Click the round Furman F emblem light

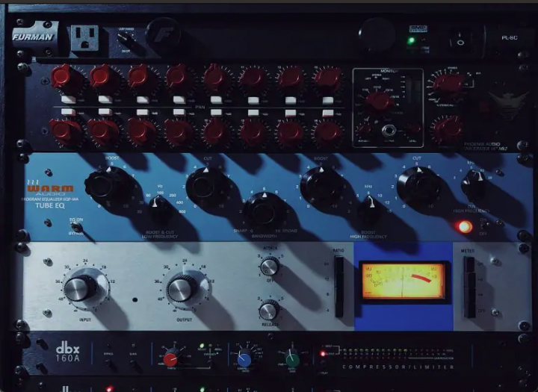tap(164, 34)
